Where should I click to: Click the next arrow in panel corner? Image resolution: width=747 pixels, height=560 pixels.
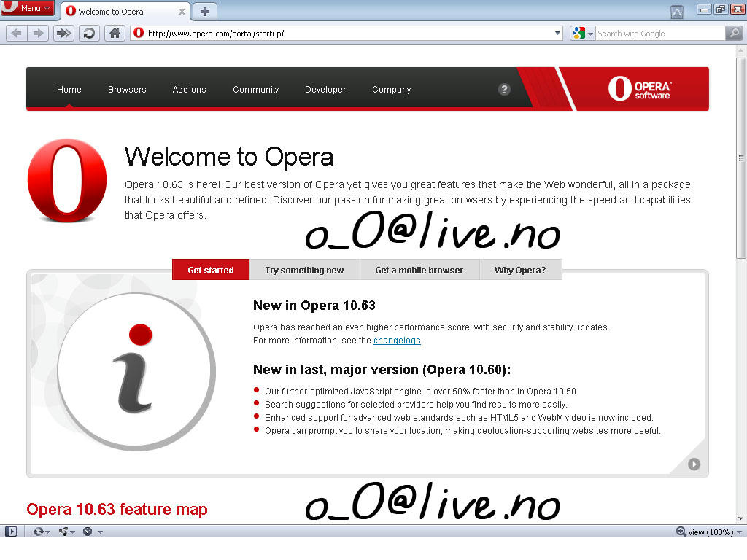point(694,464)
